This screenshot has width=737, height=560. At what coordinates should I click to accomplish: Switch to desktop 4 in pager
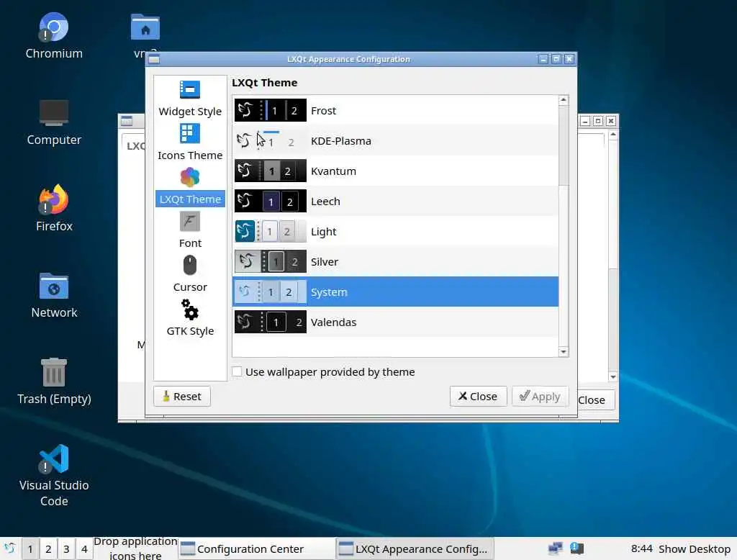click(84, 548)
